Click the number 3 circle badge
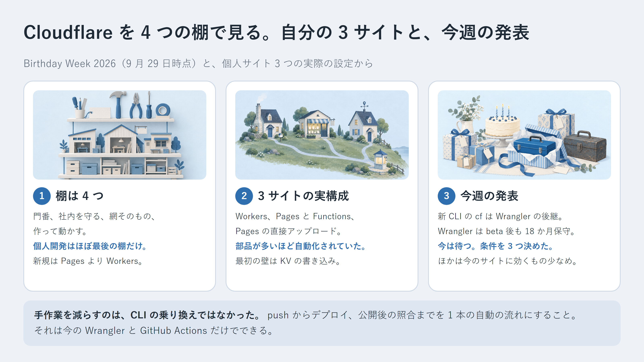 click(447, 196)
